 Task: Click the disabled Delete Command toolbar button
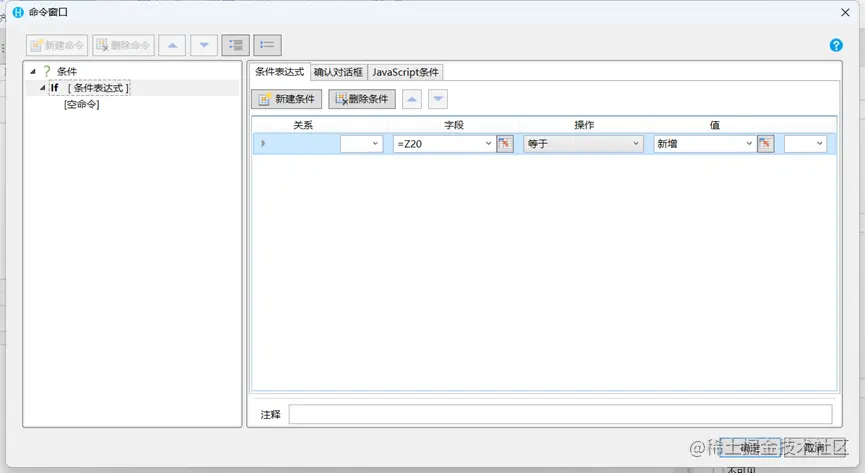pyautogui.click(x=123, y=45)
